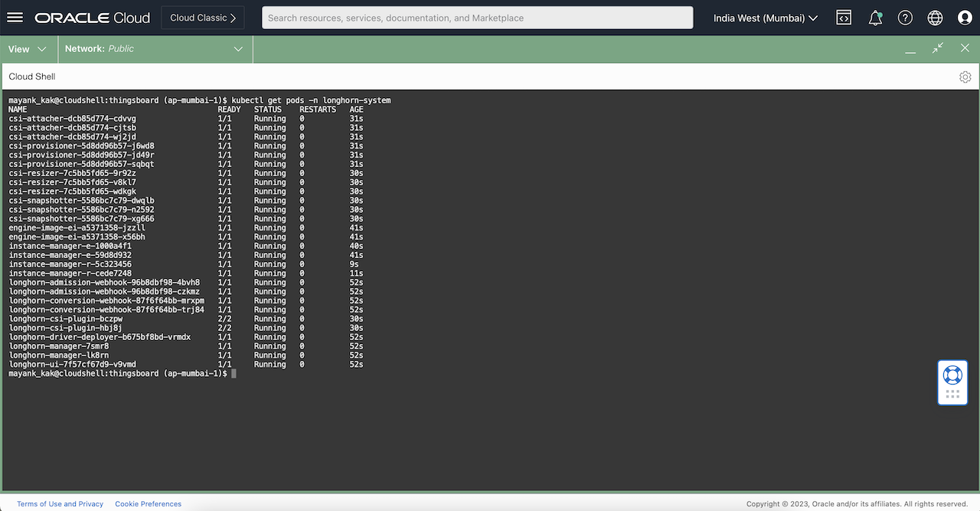Click the STATUS column header

tap(268, 110)
